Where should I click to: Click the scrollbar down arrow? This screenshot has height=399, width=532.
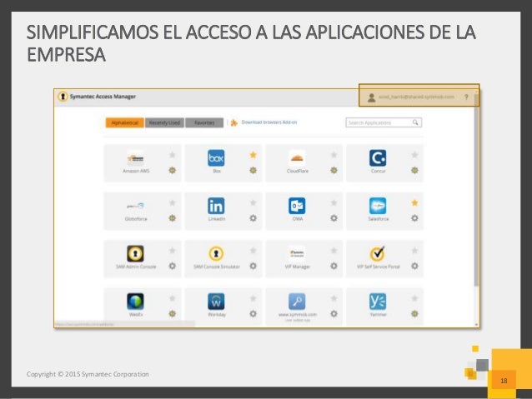(476, 325)
